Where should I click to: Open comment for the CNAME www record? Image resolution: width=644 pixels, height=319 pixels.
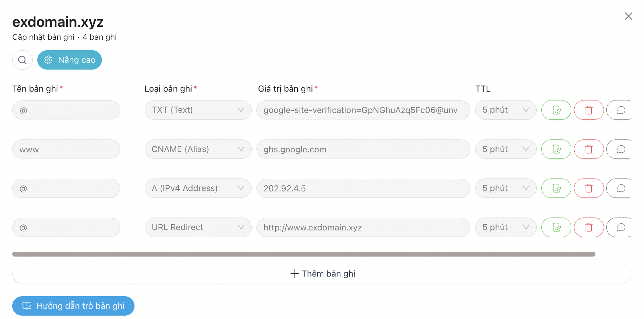tap(620, 149)
